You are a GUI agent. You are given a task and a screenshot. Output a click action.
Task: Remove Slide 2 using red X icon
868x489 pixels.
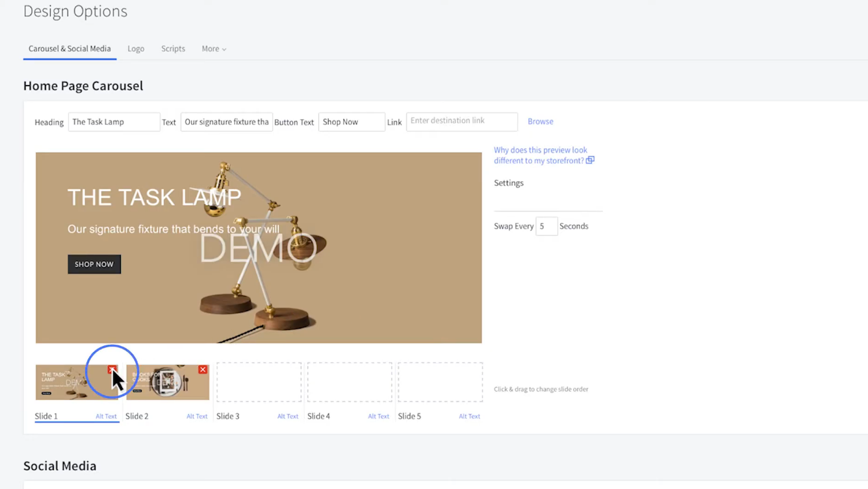203,370
